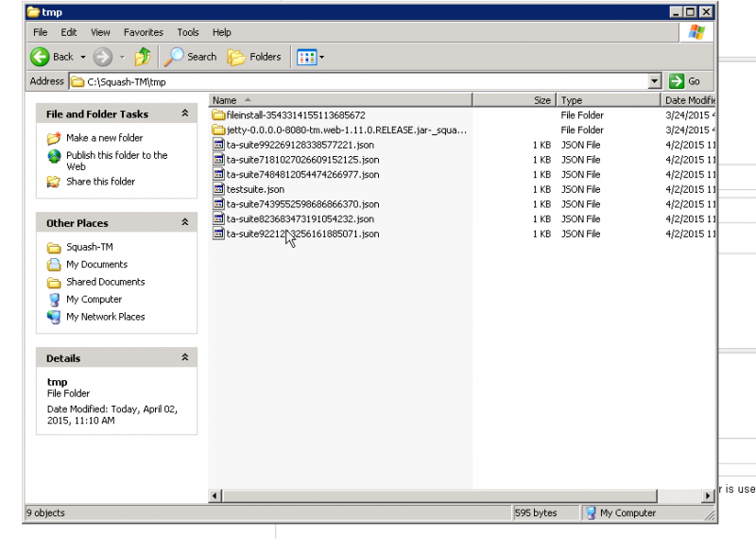Screen dimensions: 756x539
Task: Open the Favorites menu
Action: [x=143, y=32]
